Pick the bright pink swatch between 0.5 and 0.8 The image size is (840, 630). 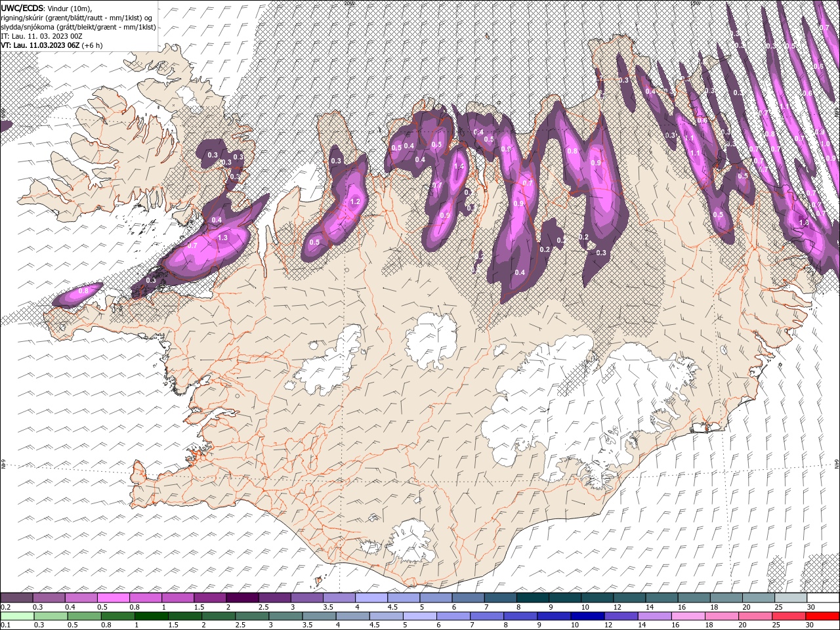tap(113, 598)
